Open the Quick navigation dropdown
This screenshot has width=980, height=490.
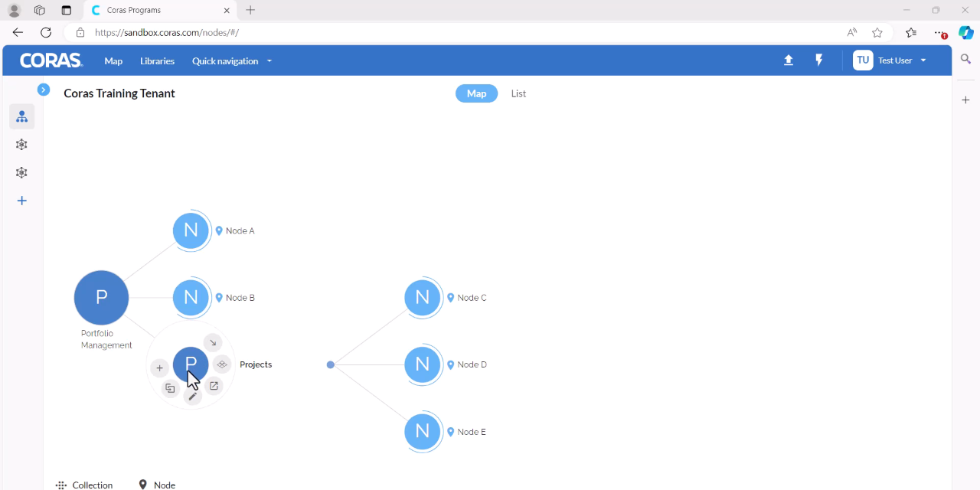click(x=232, y=61)
